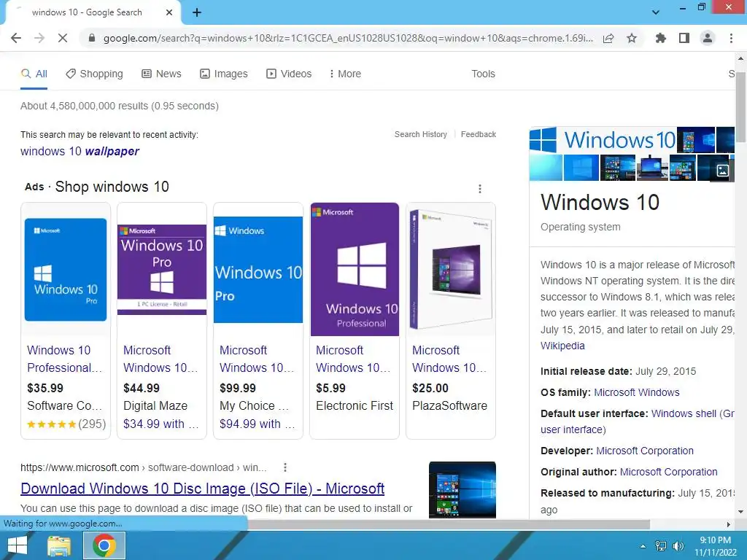Click the vertical scrollbar down arrow
This screenshot has width=747, height=560.
[740, 512]
